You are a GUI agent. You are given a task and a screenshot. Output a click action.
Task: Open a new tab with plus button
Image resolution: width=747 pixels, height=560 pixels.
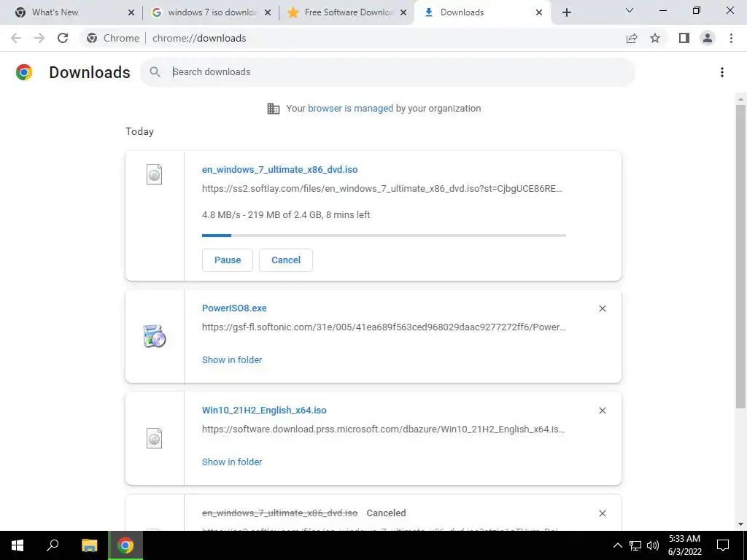coord(566,12)
